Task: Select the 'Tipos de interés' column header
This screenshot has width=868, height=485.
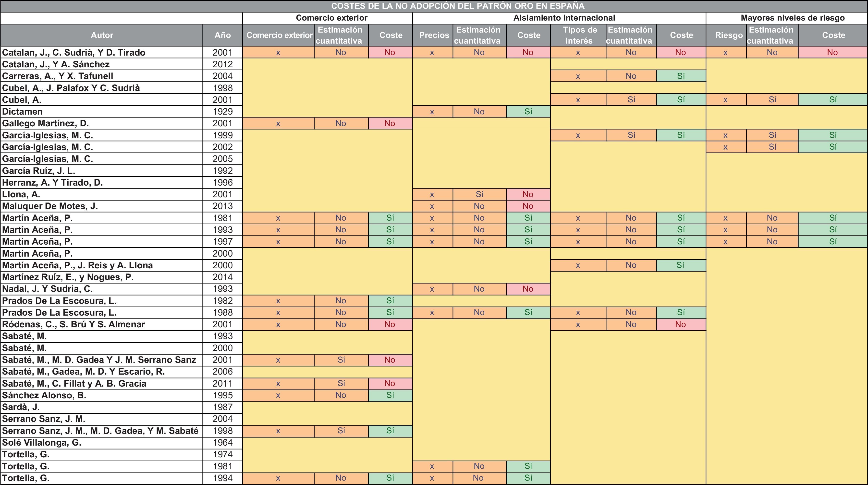Action: (x=580, y=35)
